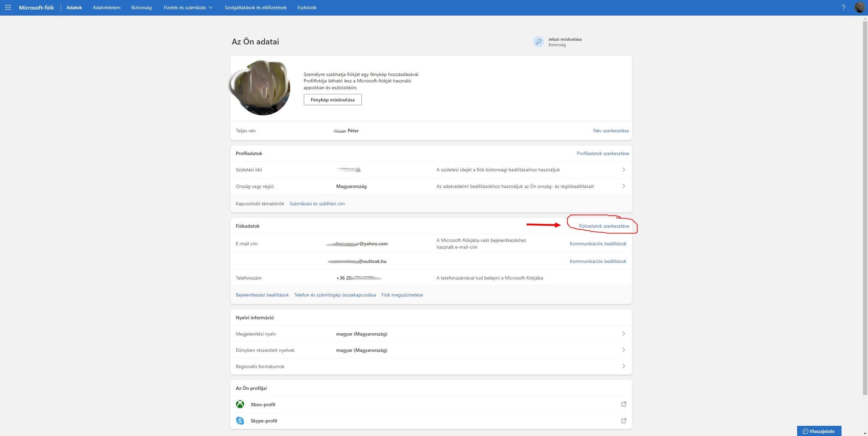Open the Microsoft app launcher grid
The width and height of the screenshot is (868, 436).
(8, 8)
